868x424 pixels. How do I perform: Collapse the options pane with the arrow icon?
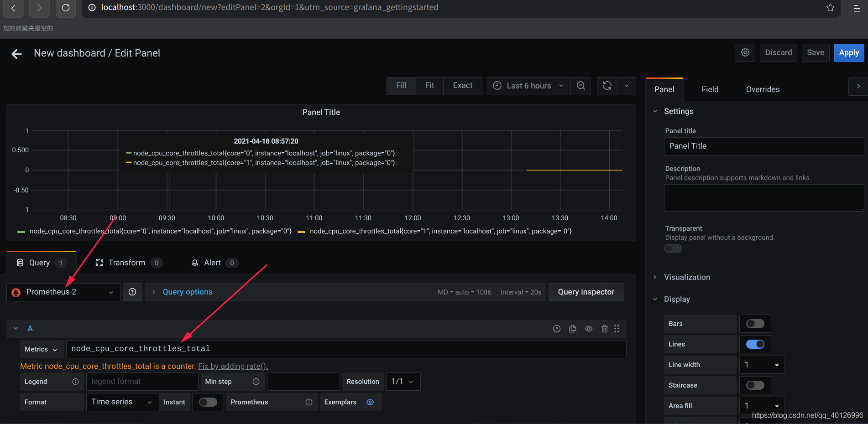click(858, 86)
